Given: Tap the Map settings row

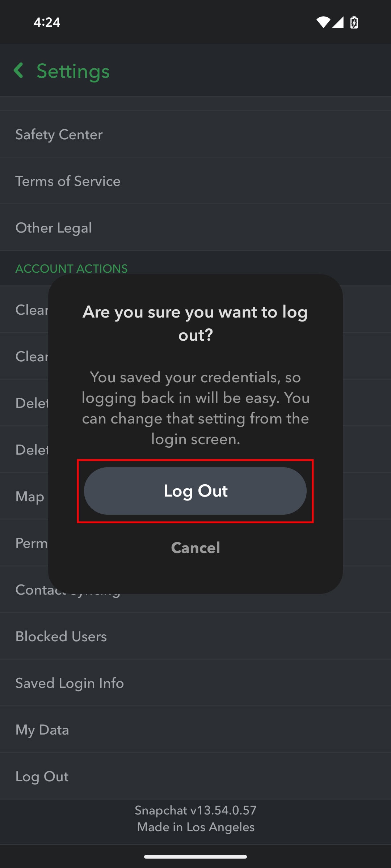Looking at the screenshot, I should [x=30, y=496].
